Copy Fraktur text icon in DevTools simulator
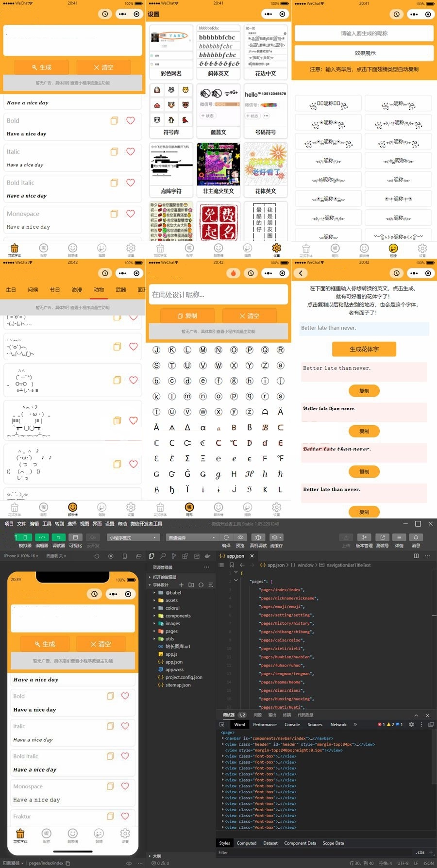 pos(110,817)
